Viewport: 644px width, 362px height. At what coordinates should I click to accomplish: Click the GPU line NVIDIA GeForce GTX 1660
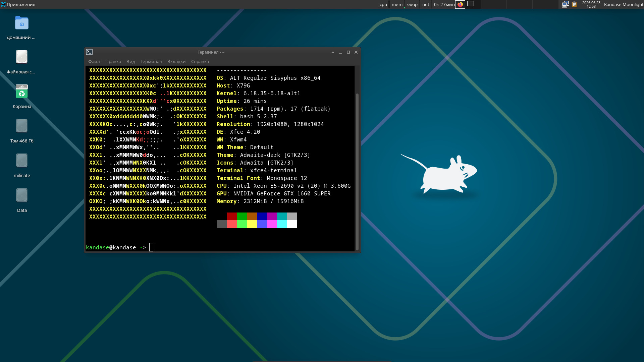(273, 193)
